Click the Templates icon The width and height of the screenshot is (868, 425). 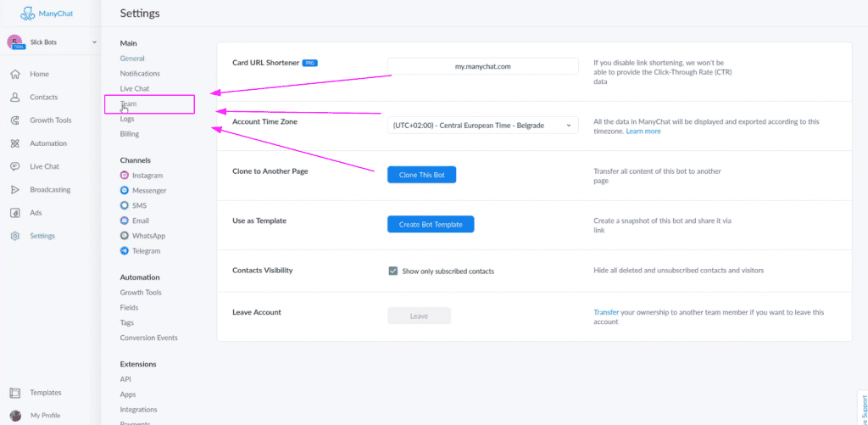(15, 393)
